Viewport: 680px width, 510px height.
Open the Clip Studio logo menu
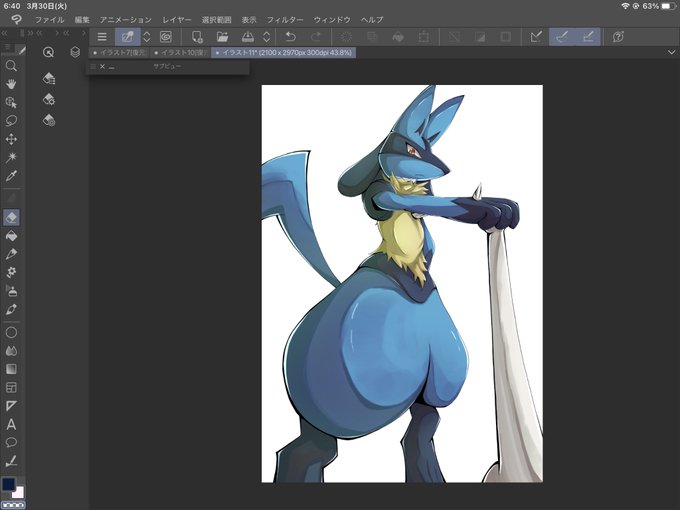pyautogui.click(x=16, y=20)
